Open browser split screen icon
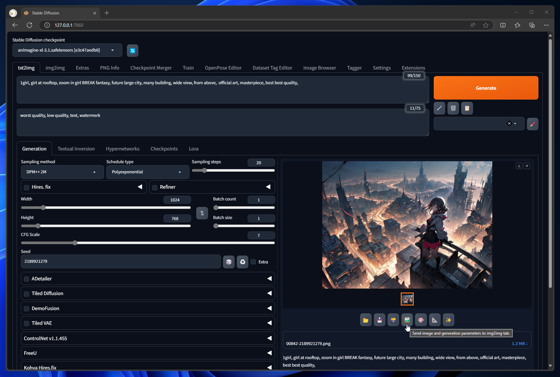This screenshot has width=560, height=377. (x=503, y=25)
